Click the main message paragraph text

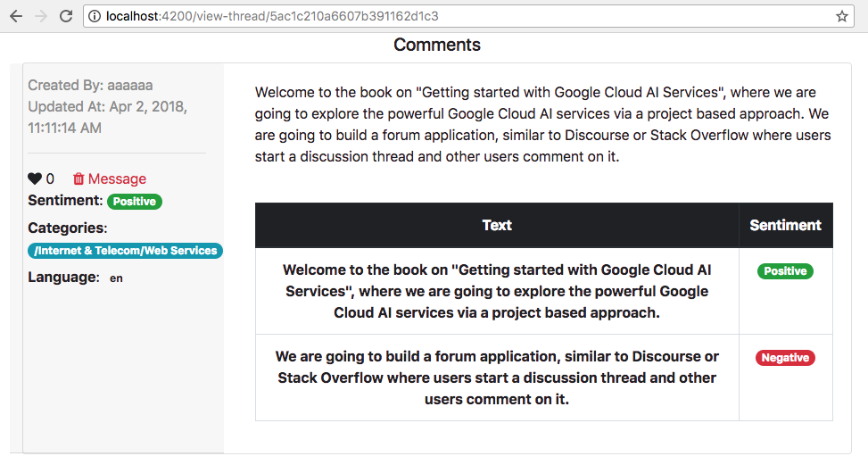point(543,124)
